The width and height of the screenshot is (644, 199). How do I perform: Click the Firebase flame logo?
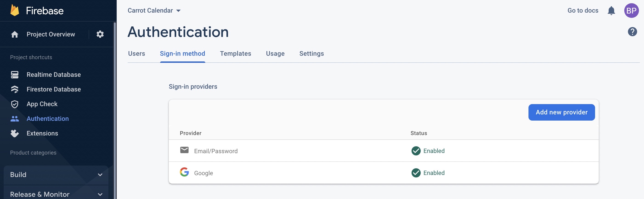(15, 11)
